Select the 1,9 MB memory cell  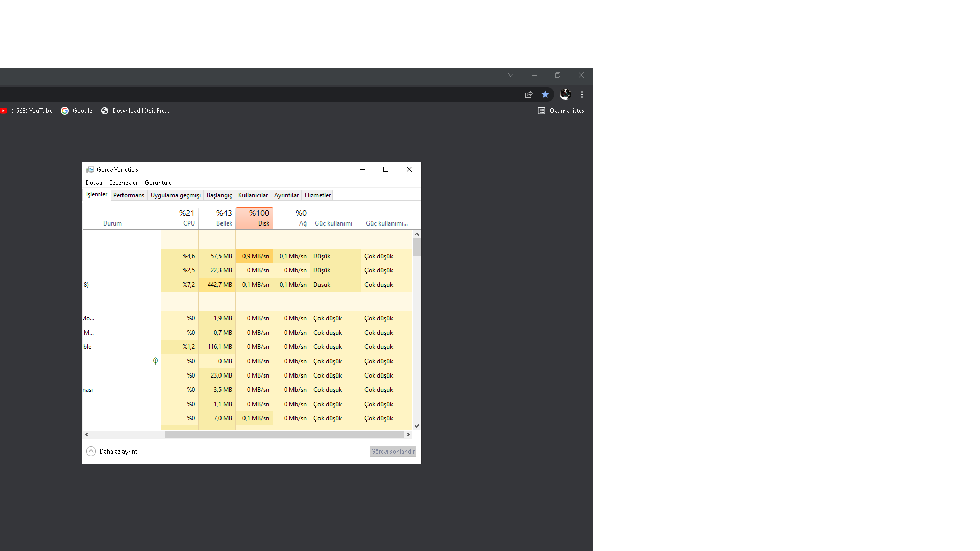[217, 318]
